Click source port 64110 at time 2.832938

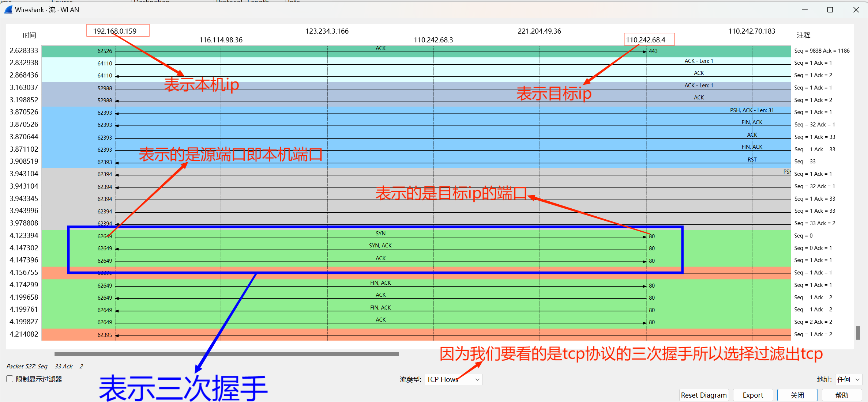(105, 64)
